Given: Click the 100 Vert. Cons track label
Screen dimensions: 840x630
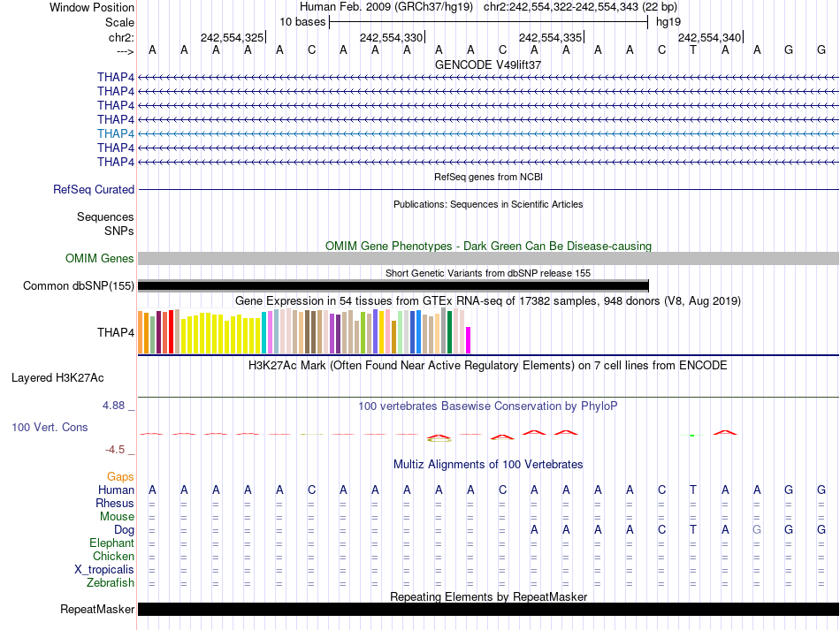Looking at the screenshot, I should [x=50, y=428].
